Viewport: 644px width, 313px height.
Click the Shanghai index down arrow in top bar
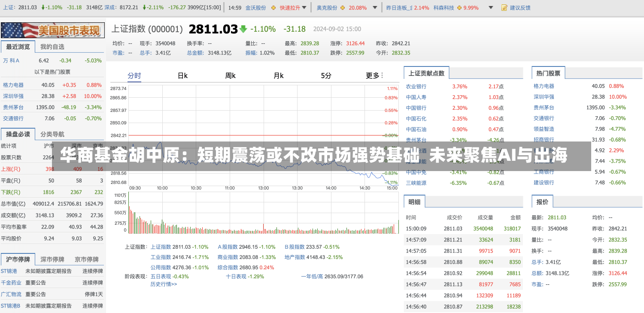pos(43,8)
